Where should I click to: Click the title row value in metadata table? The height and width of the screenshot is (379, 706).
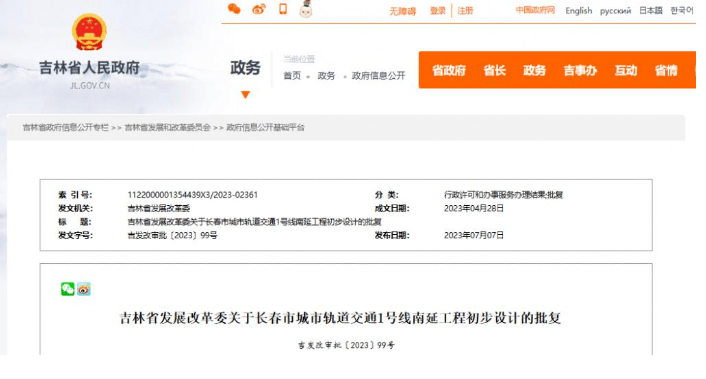[x=254, y=222]
